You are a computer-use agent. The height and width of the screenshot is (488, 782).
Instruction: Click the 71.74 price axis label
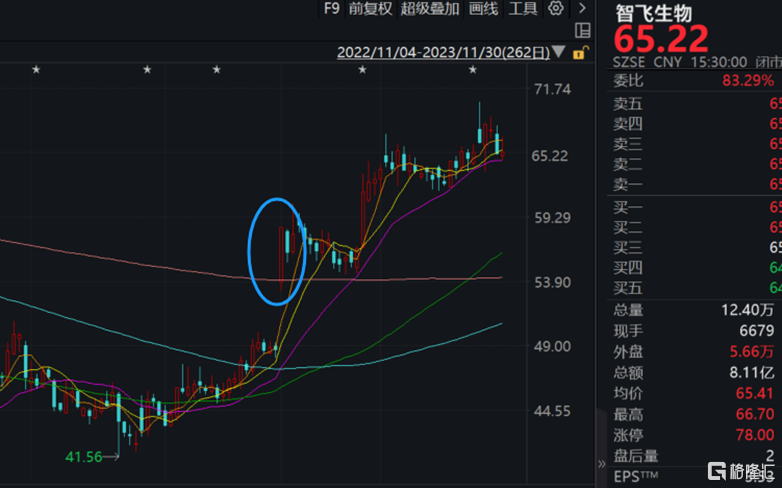[552, 89]
